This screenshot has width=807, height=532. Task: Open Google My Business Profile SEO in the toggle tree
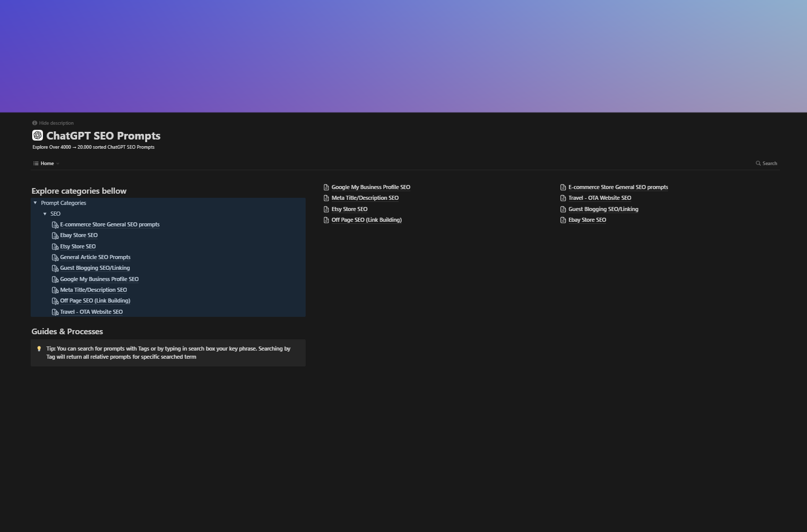tap(99, 279)
